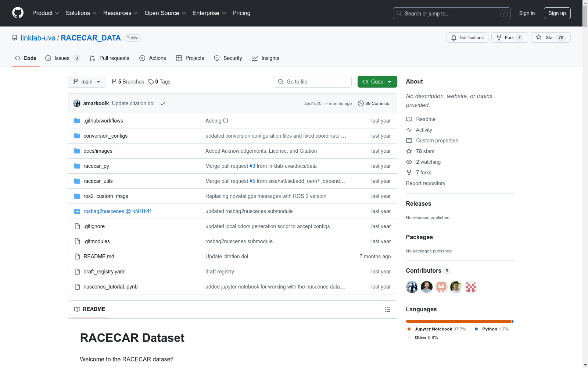Expand the Enterprise menu
588x368 pixels.
pyautogui.click(x=209, y=13)
